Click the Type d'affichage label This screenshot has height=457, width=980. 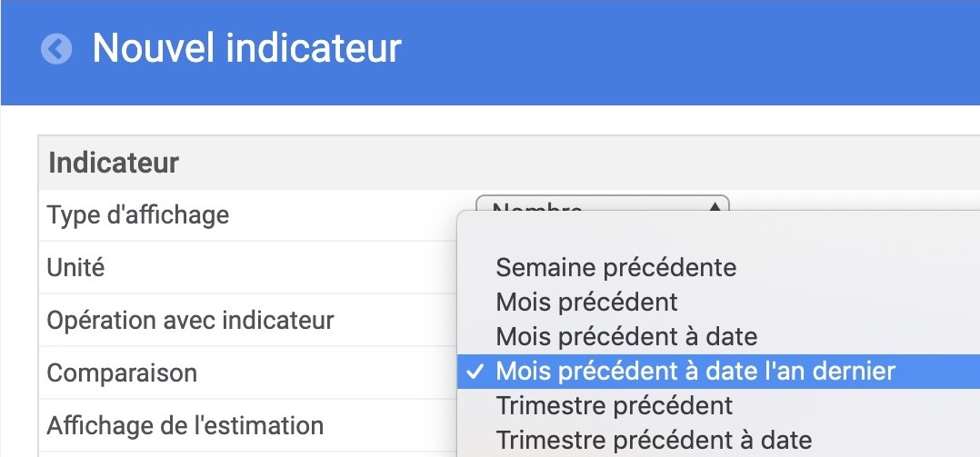click(138, 215)
